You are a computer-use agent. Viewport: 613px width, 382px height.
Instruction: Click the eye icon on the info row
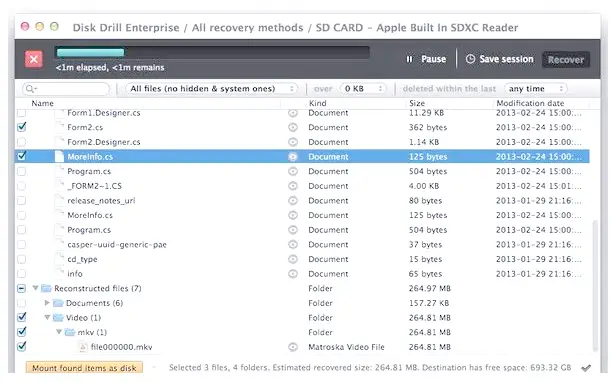pos(293,274)
